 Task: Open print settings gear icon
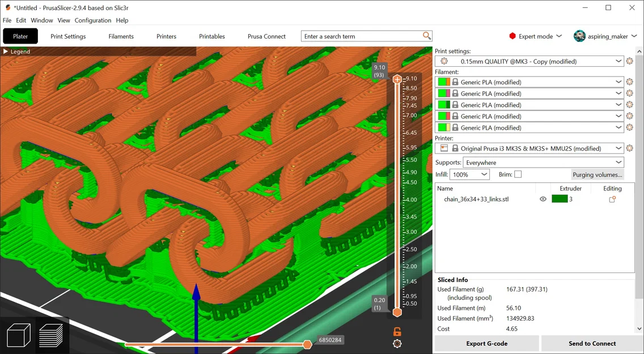(x=629, y=61)
